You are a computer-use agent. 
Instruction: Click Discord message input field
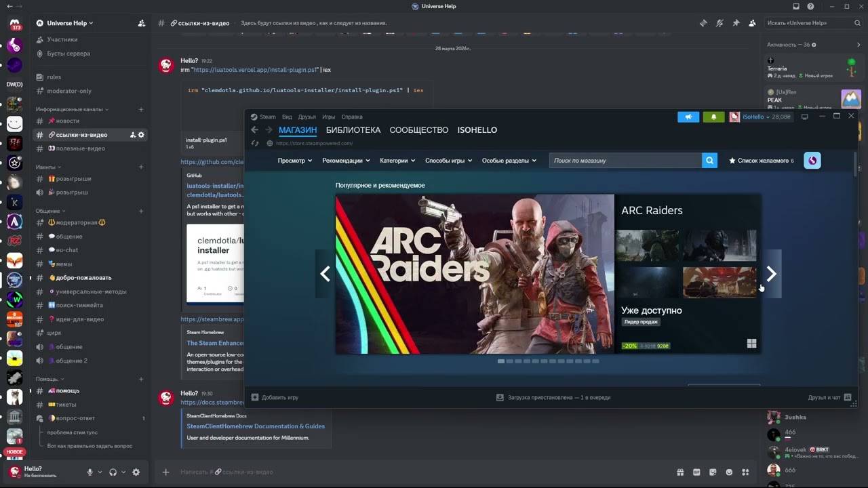[x=424, y=472]
